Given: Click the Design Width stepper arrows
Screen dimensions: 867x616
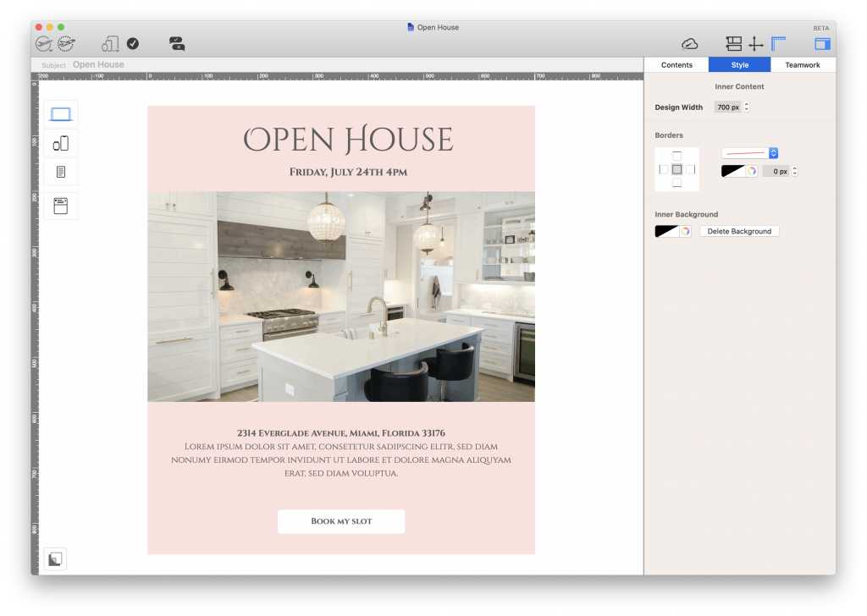Looking at the screenshot, I should point(747,107).
